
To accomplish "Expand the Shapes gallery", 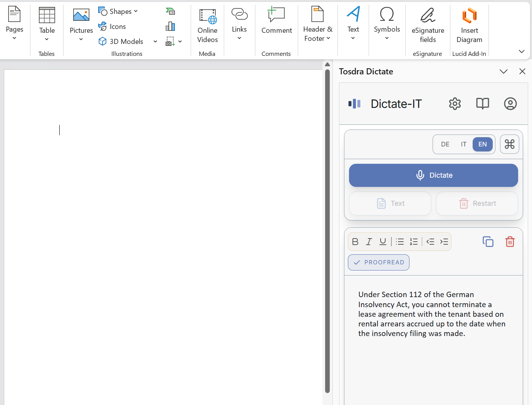I will pyautogui.click(x=118, y=11).
